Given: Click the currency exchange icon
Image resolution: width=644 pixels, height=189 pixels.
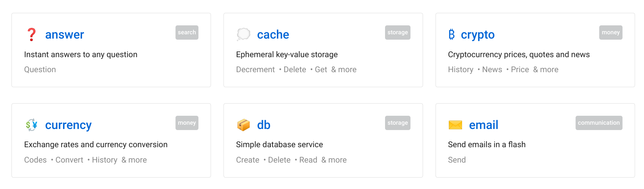Looking at the screenshot, I should pos(32,125).
